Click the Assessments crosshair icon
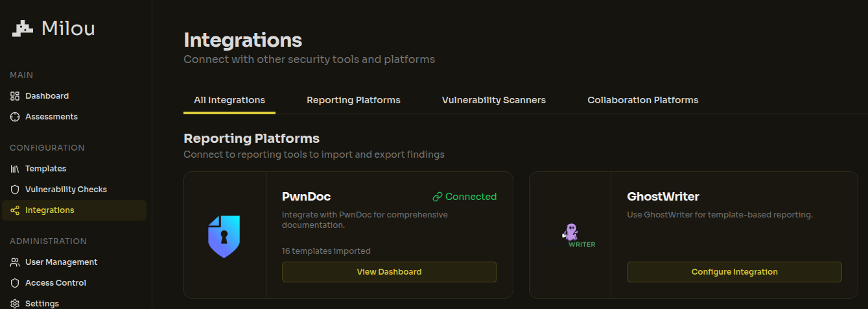The width and height of the screenshot is (868, 309). pos(15,117)
